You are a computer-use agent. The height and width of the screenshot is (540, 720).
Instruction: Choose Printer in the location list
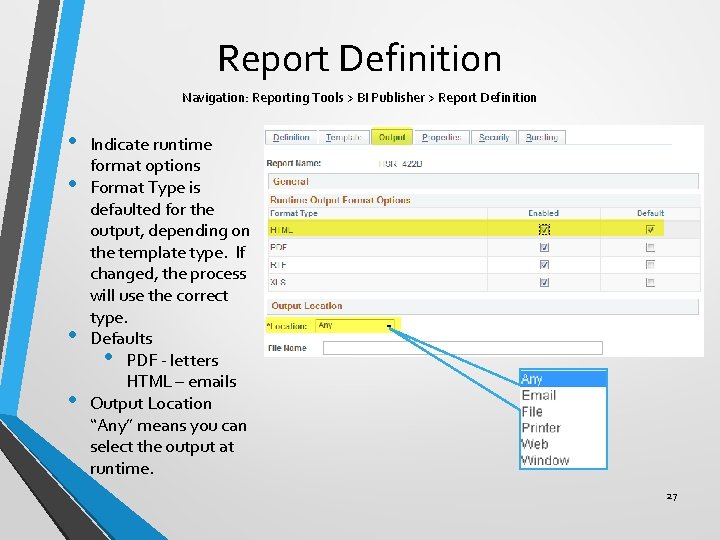coord(563,428)
